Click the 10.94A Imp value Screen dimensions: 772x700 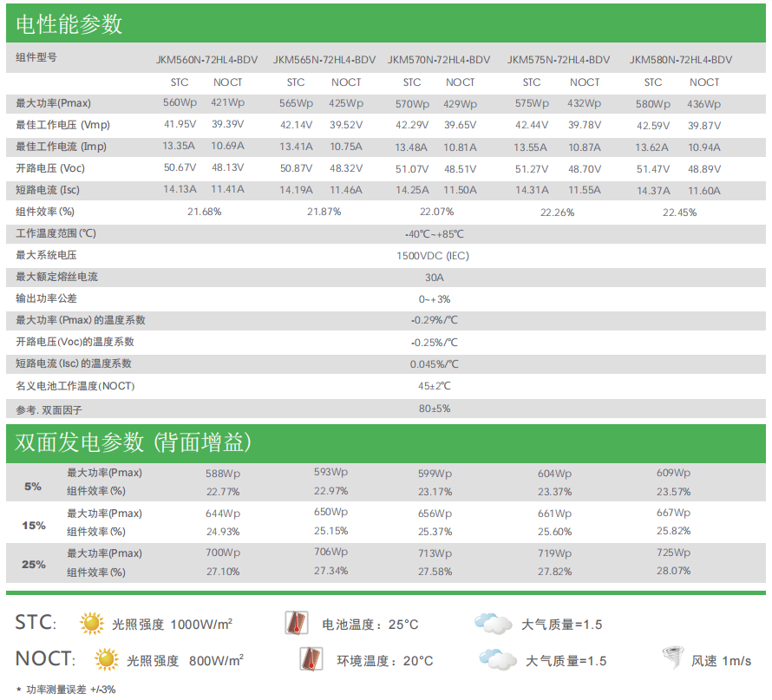(x=704, y=147)
